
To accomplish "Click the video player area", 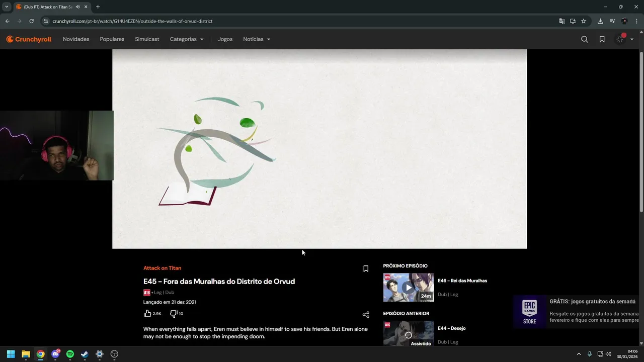I will coord(319,149).
